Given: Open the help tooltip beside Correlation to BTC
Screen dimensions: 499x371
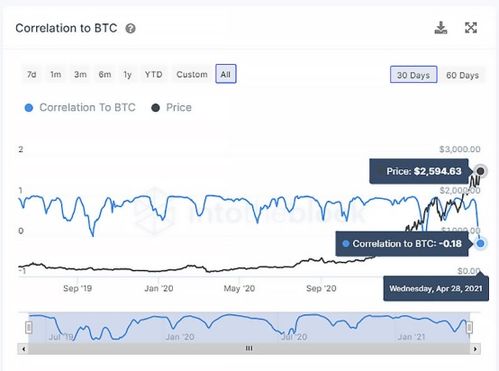Looking at the screenshot, I should pyautogui.click(x=130, y=29).
